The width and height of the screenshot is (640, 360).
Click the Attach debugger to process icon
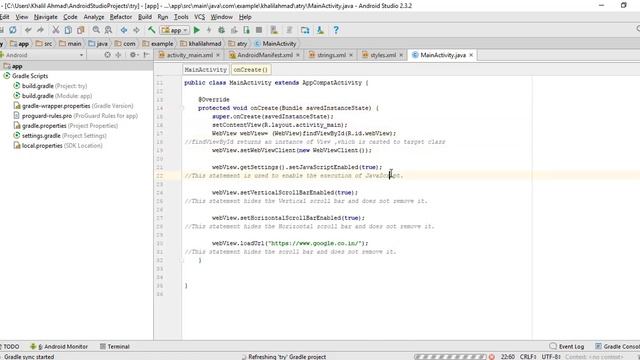[246, 30]
